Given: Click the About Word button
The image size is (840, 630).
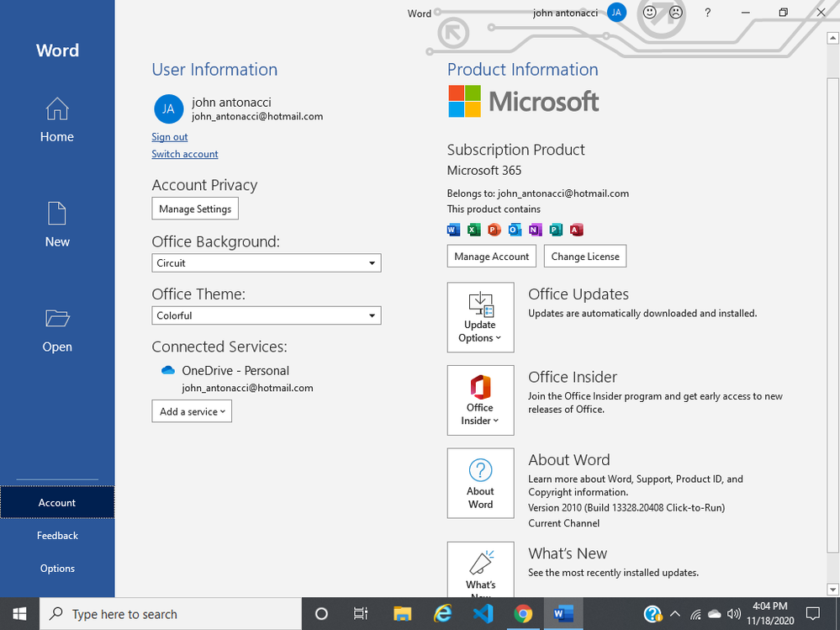Looking at the screenshot, I should point(480,483).
